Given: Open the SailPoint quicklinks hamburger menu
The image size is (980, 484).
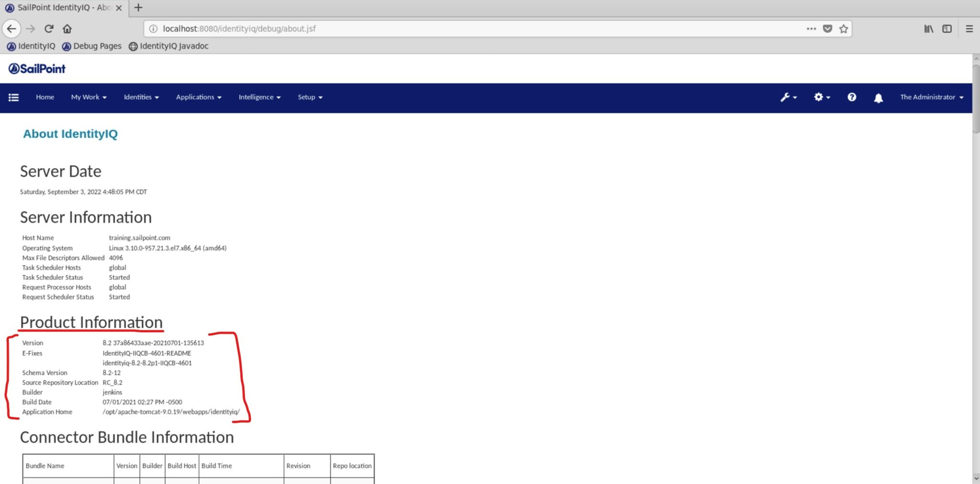Looking at the screenshot, I should coord(13,97).
